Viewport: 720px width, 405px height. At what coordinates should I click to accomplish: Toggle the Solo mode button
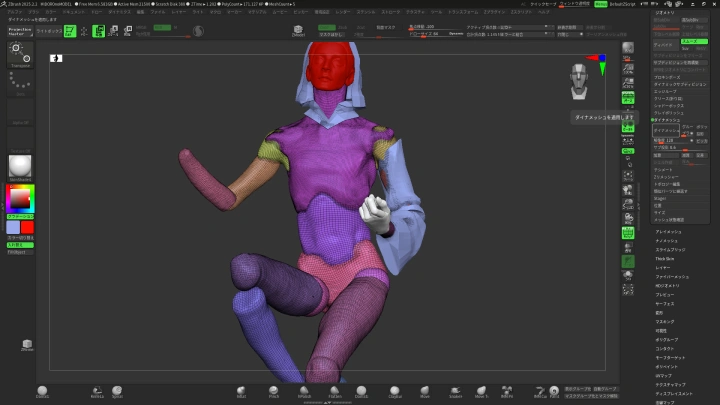pyautogui.click(x=628, y=276)
